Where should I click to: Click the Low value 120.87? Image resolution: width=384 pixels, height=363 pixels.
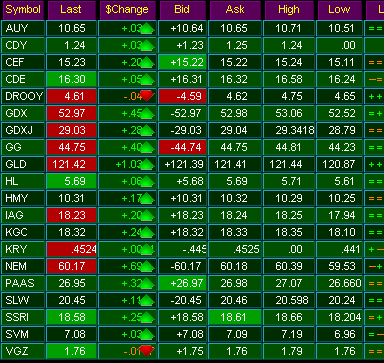click(339, 164)
